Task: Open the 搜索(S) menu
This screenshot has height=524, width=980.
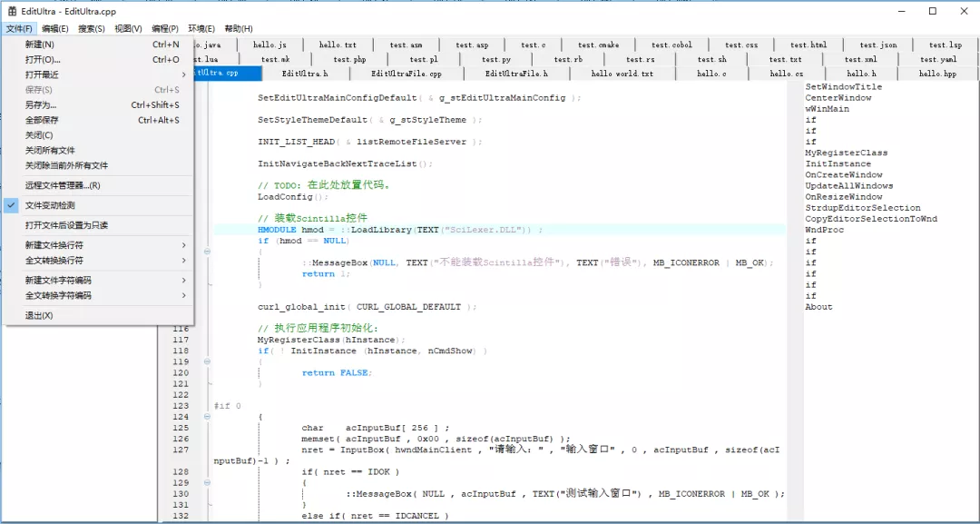Action: click(92, 29)
